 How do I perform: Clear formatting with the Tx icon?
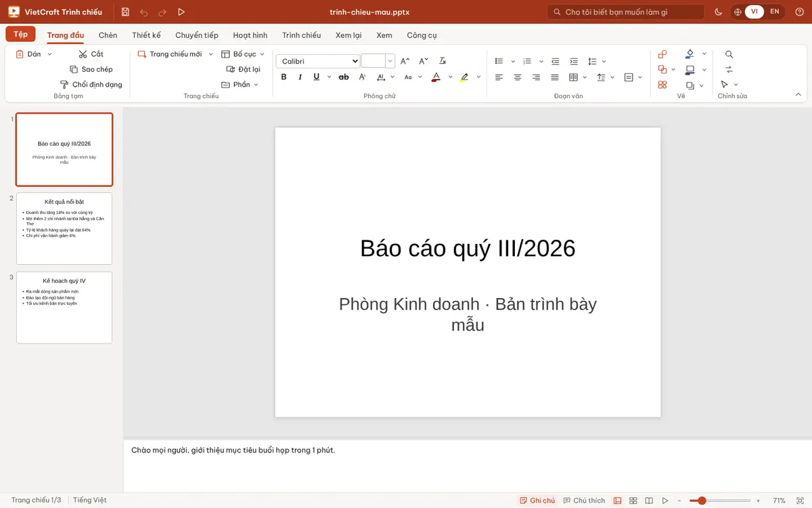click(443, 61)
